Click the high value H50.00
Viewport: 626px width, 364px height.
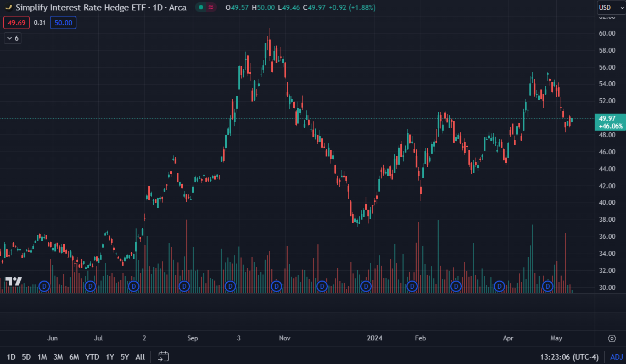point(263,8)
